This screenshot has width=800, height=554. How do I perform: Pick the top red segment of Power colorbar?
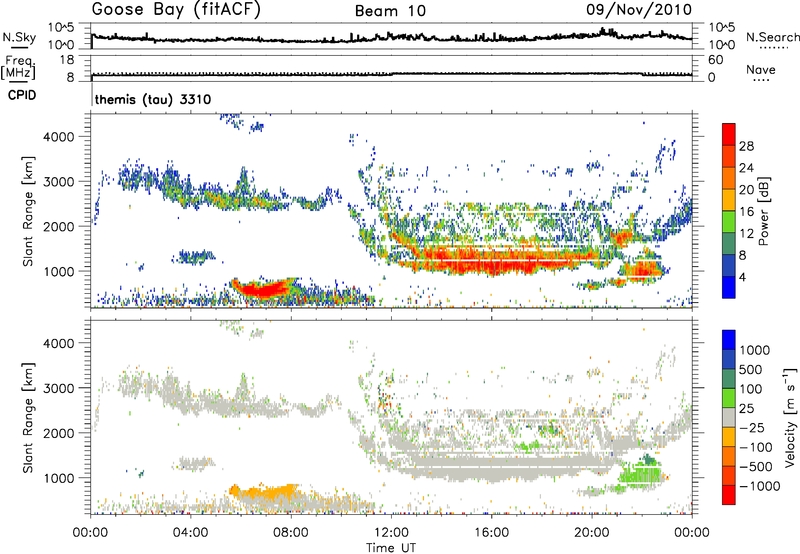pyautogui.click(x=729, y=134)
